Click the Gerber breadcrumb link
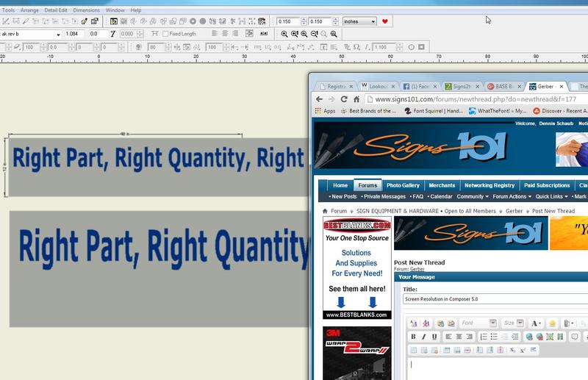 514,211
